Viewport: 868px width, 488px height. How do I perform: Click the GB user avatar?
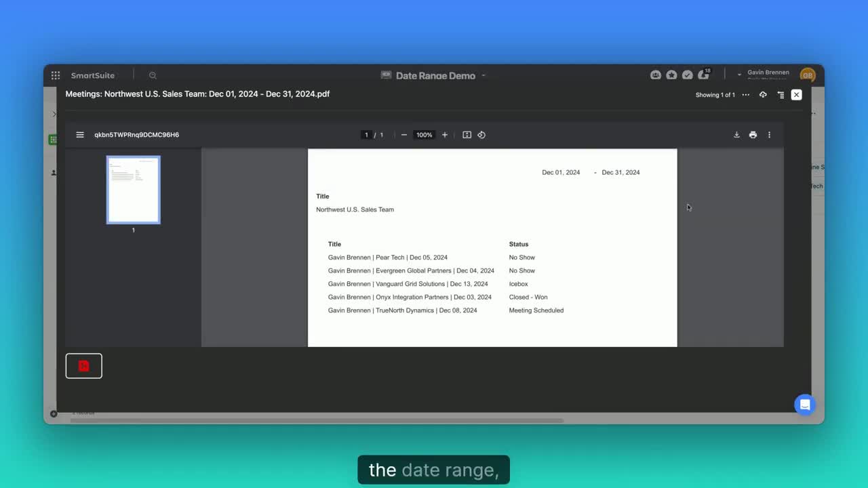point(807,75)
